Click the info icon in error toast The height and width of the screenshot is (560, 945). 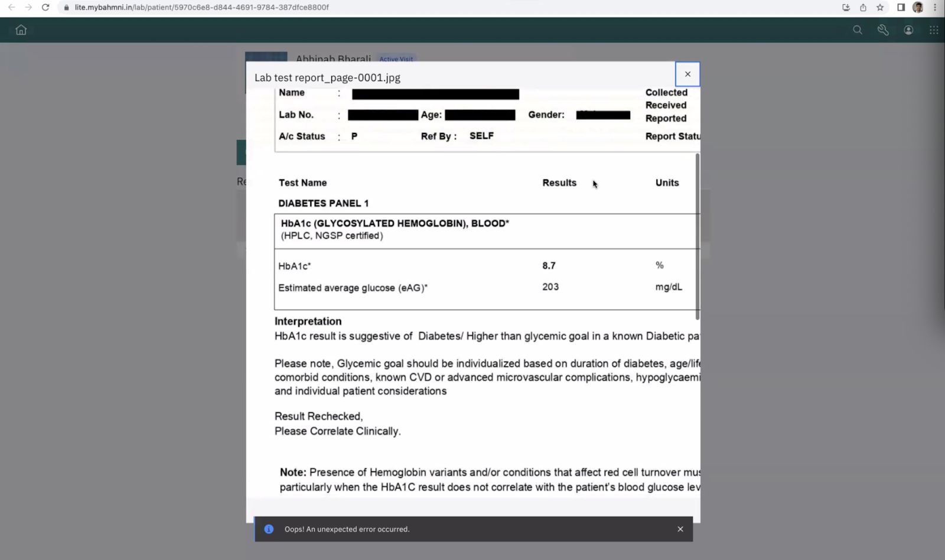[269, 529]
